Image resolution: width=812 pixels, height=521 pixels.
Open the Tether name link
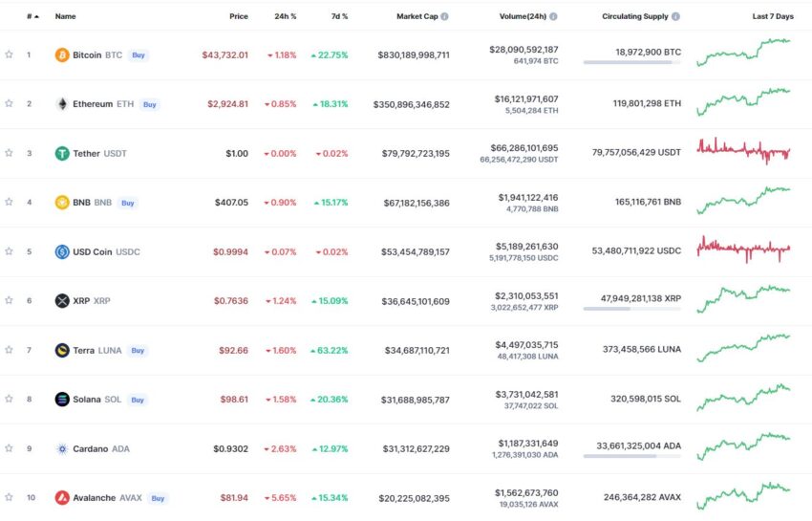point(87,154)
